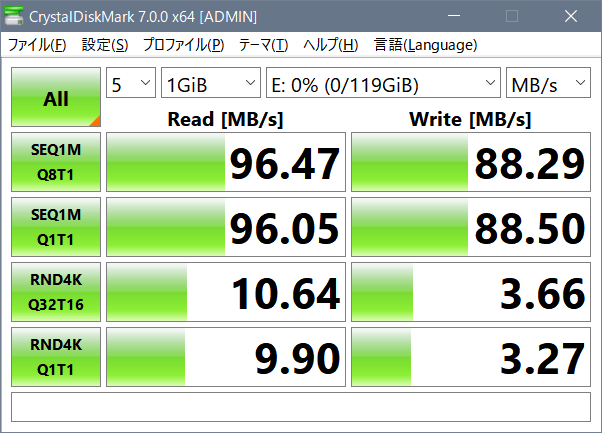Viewport: 602px width, 433px height.
Task: Open the プロファイル(P) menu
Action: [184, 45]
